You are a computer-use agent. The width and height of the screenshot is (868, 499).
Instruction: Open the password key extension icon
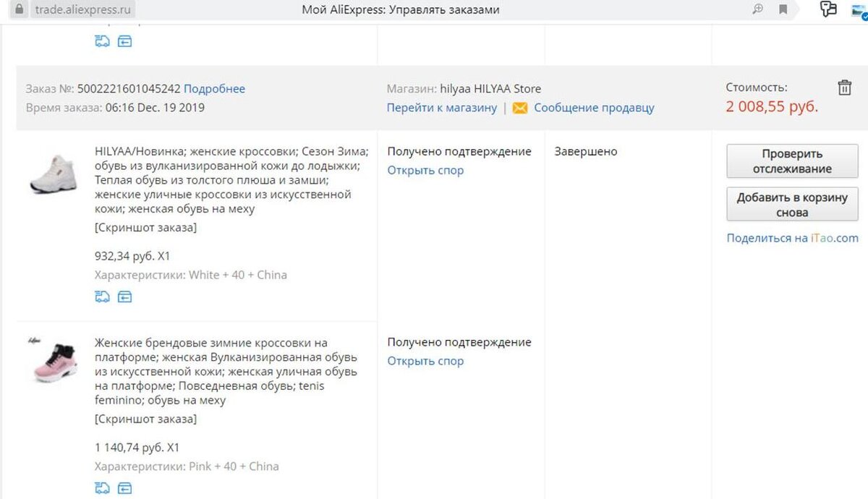coord(828,9)
